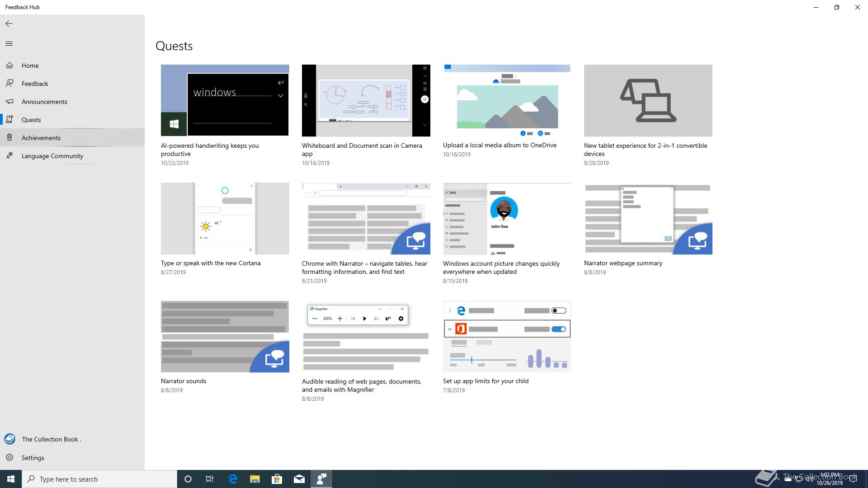Open AI-powered handwriting quest thumbnail
Image resolution: width=868 pixels, height=488 pixels.
click(225, 100)
